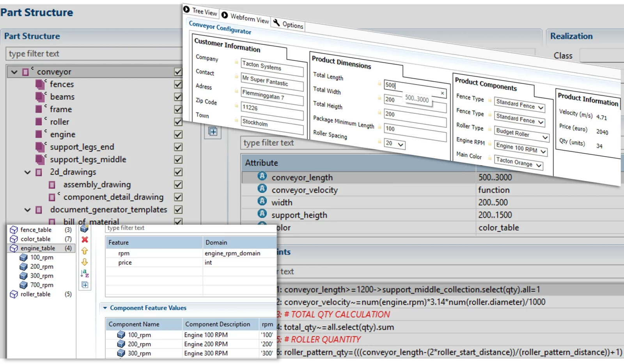Click the Tree View circle icon
Viewport: 624px width, 364px height.
186,9
